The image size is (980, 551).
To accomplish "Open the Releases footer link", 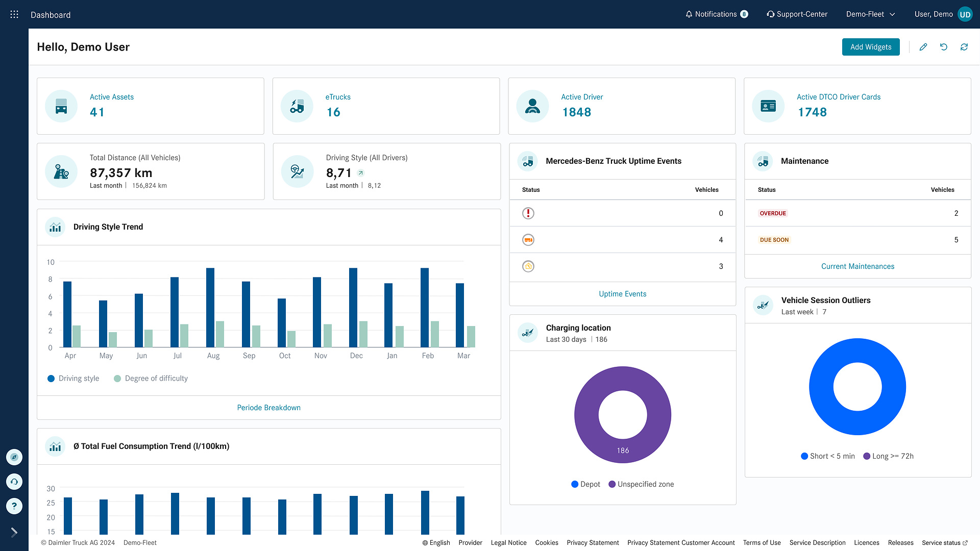I will [901, 543].
